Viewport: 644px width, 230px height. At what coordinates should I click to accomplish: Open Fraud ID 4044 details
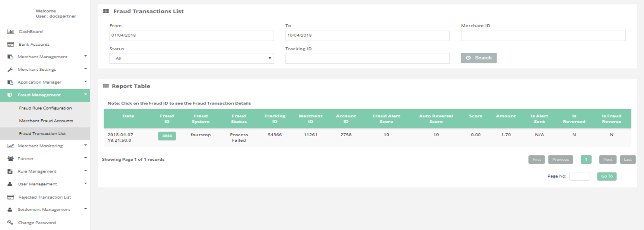tap(167, 136)
